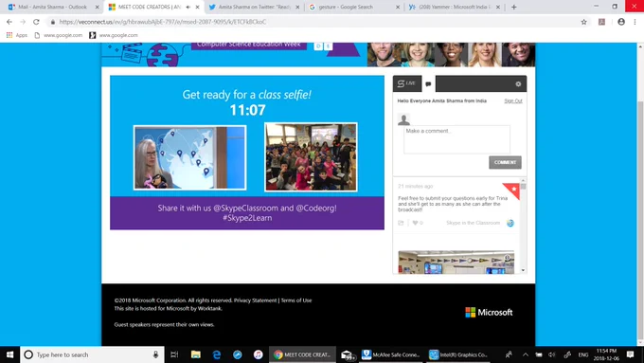This screenshot has height=363, width=644.
Task: Click the Microsoft logo in the footer
Action: (x=489, y=313)
